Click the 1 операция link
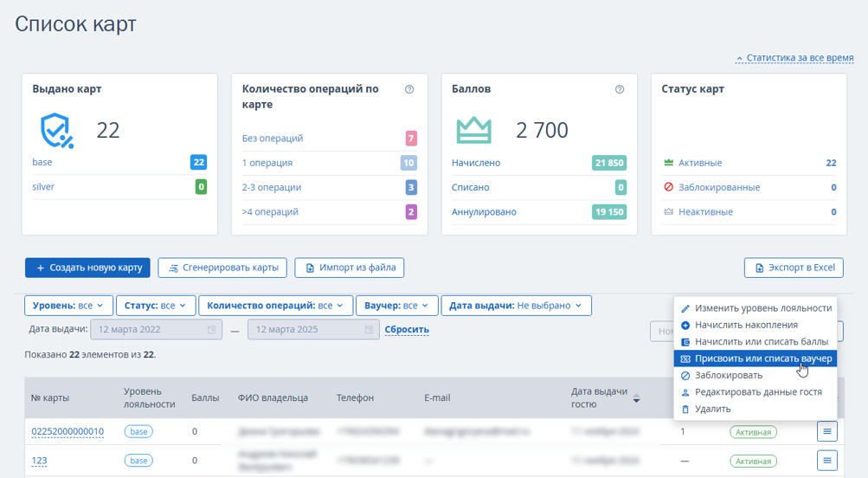This screenshot has width=868, height=478. (x=267, y=163)
